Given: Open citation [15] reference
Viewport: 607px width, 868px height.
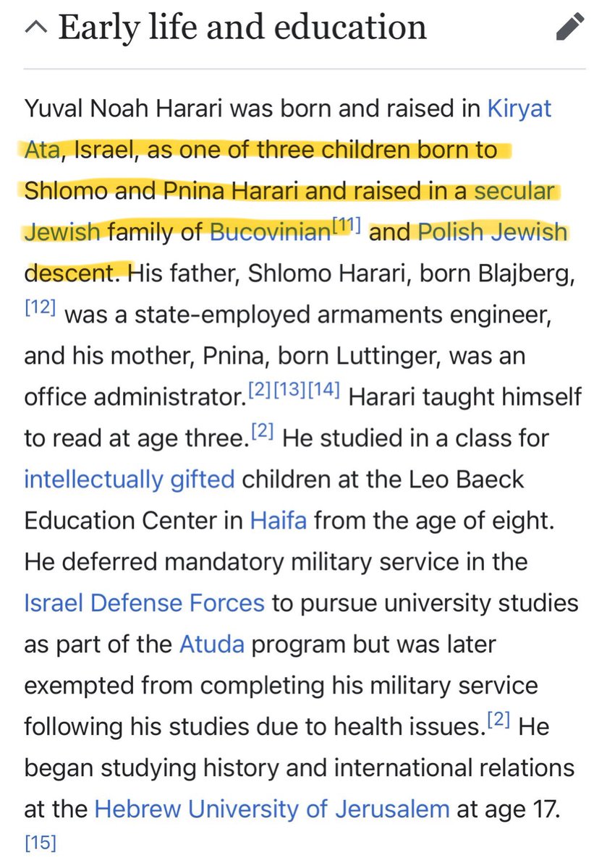Looking at the screenshot, I should click(40, 843).
